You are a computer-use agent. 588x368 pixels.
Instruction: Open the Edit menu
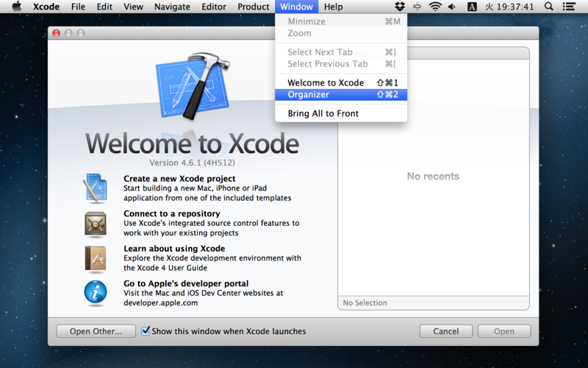tap(104, 7)
